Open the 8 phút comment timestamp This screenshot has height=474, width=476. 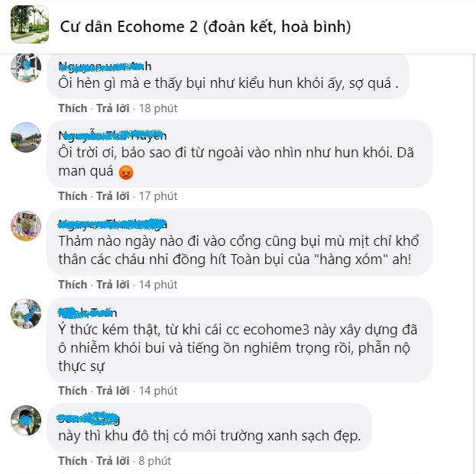coord(155,461)
